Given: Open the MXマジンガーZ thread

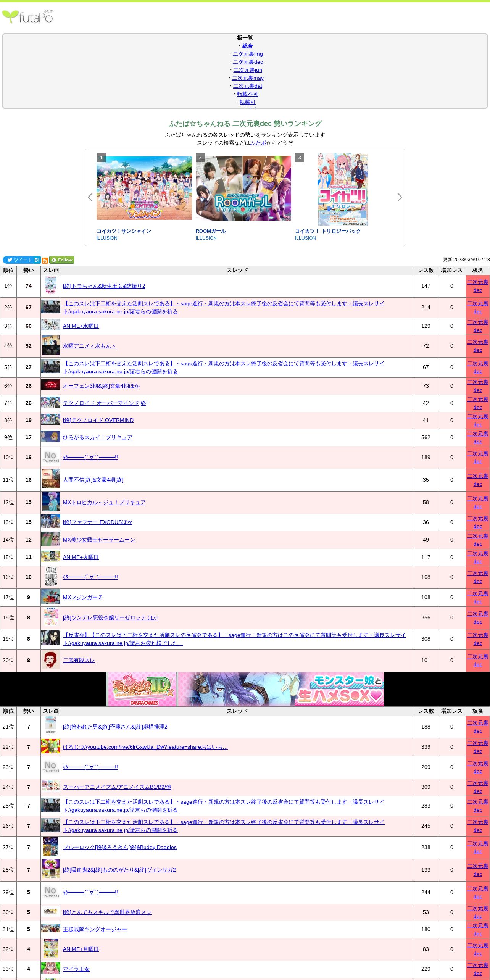Looking at the screenshot, I should [x=83, y=597].
